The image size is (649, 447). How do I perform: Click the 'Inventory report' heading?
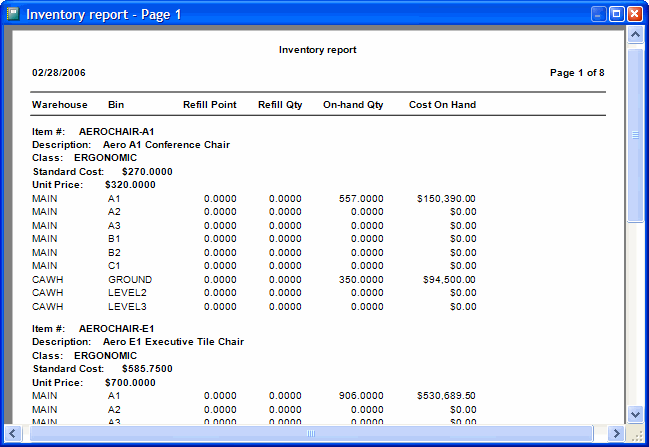(x=317, y=50)
